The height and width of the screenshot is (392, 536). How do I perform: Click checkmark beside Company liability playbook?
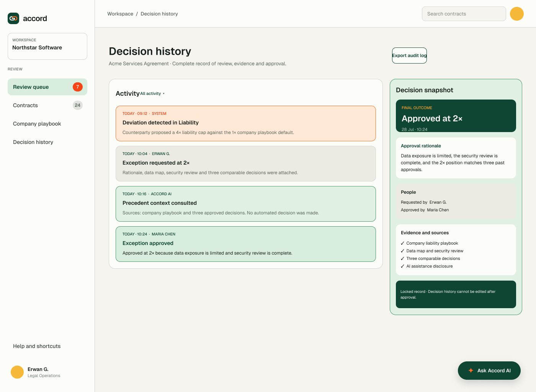coord(402,243)
